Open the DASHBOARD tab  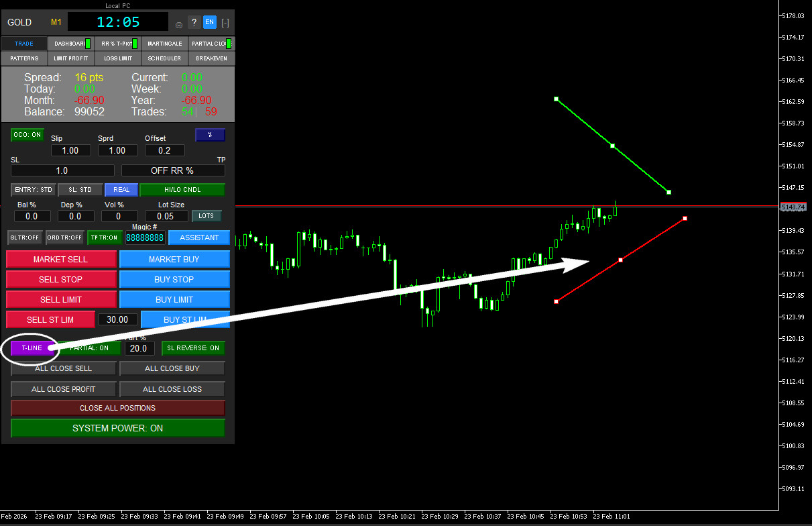tap(70, 44)
